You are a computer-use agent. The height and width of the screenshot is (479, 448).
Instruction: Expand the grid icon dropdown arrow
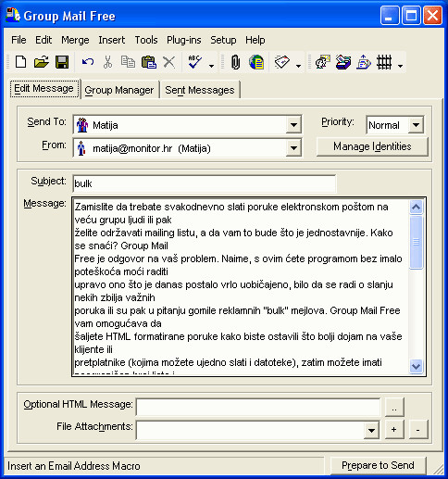[x=400, y=66]
